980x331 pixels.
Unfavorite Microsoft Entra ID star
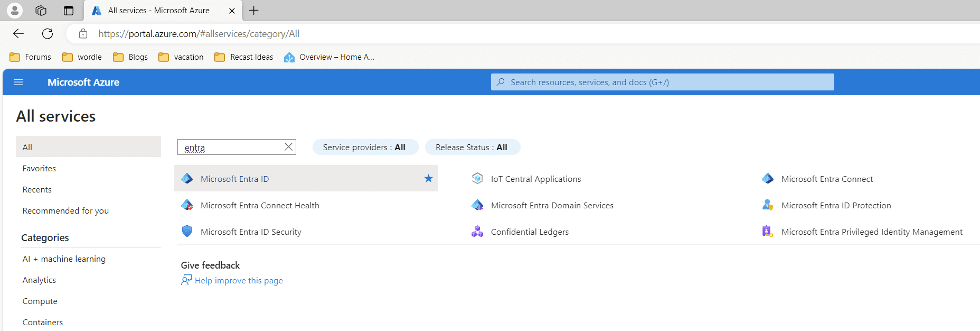coord(428,179)
